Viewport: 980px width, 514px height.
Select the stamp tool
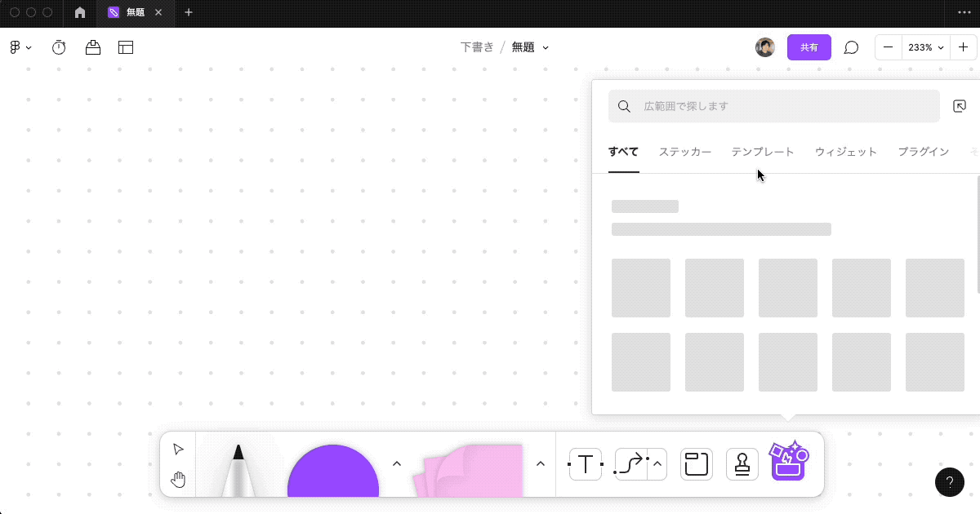(x=742, y=464)
